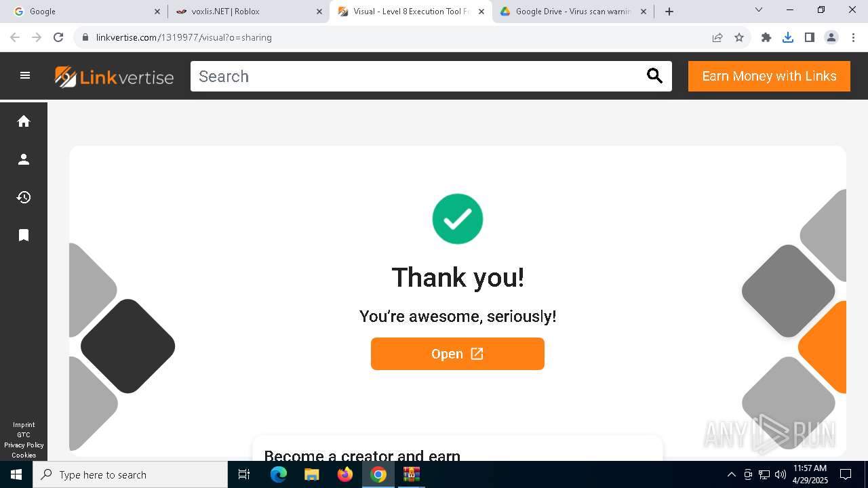Click the orange Open button
868x488 pixels.
point(458,354)
